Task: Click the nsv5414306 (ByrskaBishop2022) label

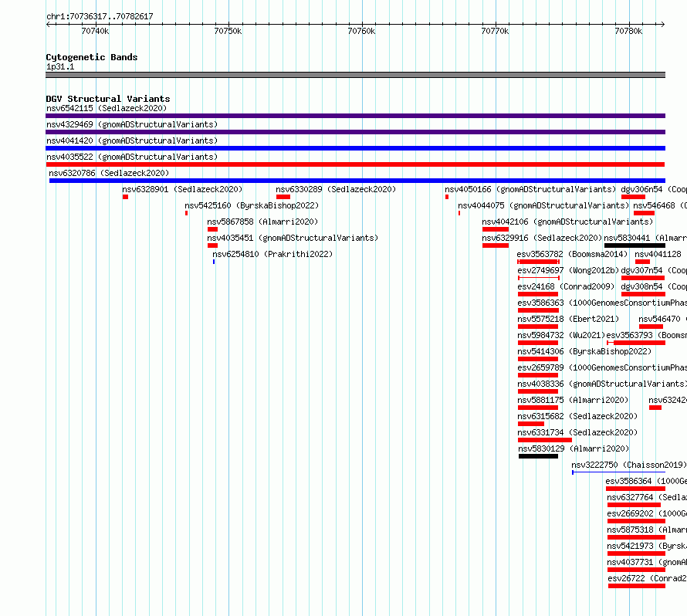Action: (x=584, y=351)
